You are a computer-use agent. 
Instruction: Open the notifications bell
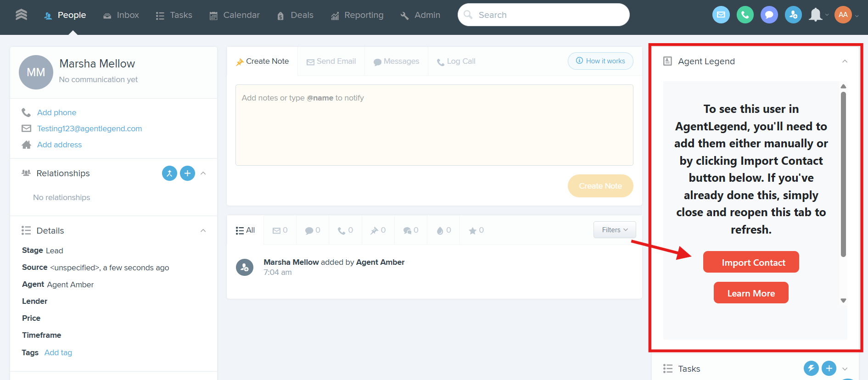point(815,15)
